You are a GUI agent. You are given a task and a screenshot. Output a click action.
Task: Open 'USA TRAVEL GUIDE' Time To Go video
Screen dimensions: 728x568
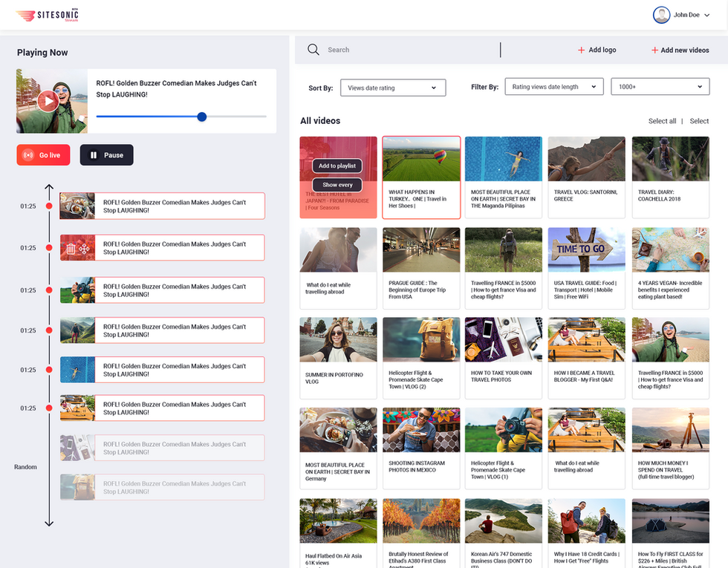pos(586,268)
